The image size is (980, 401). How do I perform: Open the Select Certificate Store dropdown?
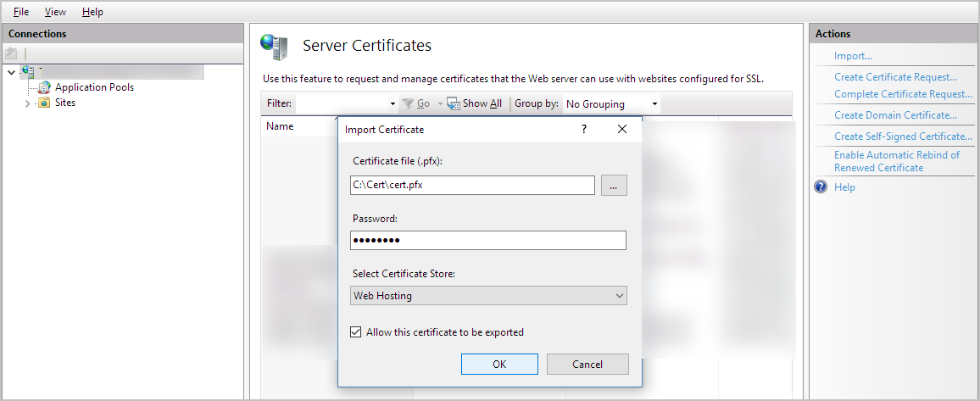488,296
